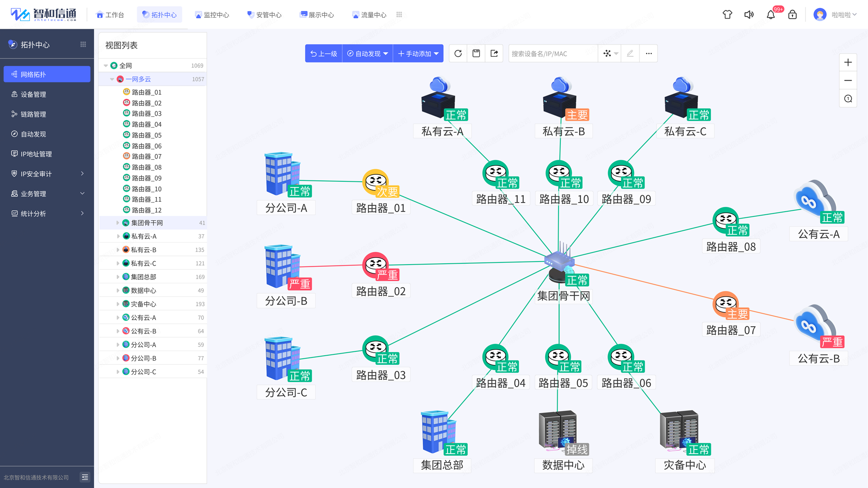Open IP地址管理 in the sidebar
This screenshot has height=488, width=868.
[x=47, y=154]
